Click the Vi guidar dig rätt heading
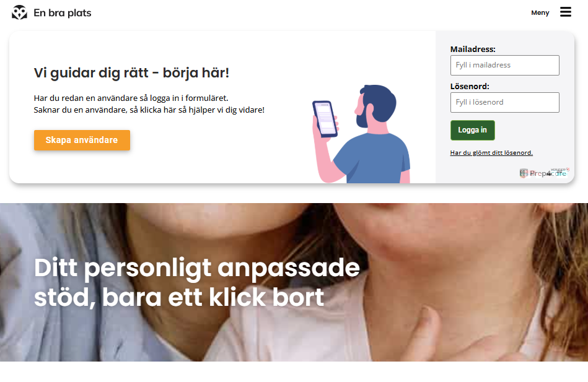Viewport: 588px width, 382px height. tap(131, 72)
